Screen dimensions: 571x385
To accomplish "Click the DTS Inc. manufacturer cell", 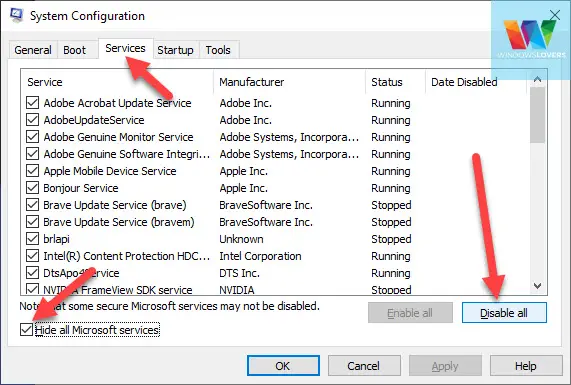I will (240, 273).
